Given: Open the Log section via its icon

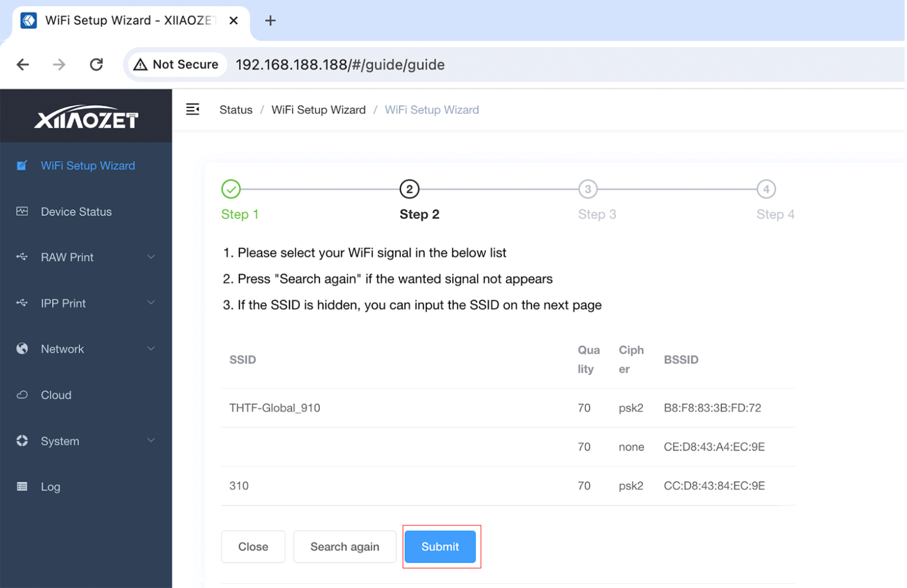Looking at the screenshot, I should click(21, 486).
